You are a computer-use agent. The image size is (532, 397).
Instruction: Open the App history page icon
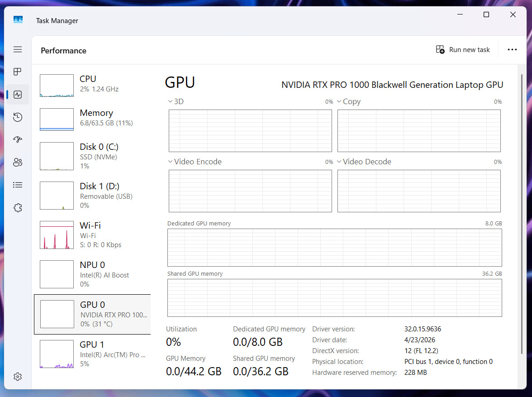pos(18,117)
